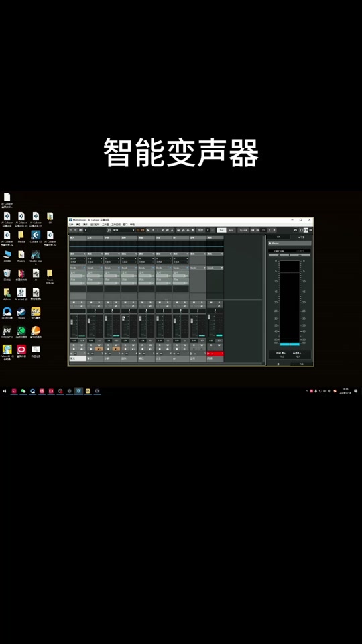Click the Sel button in toolbar
Viewport: 362px width, 644px height.
222,230
